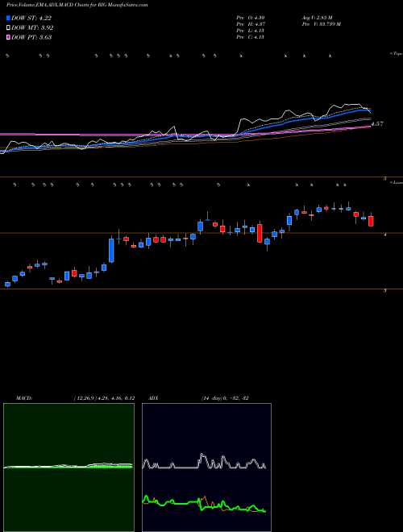This screenshot has height=532, width=403.
Task: Click the ADX panel title
Action: (x=152, y=398)
